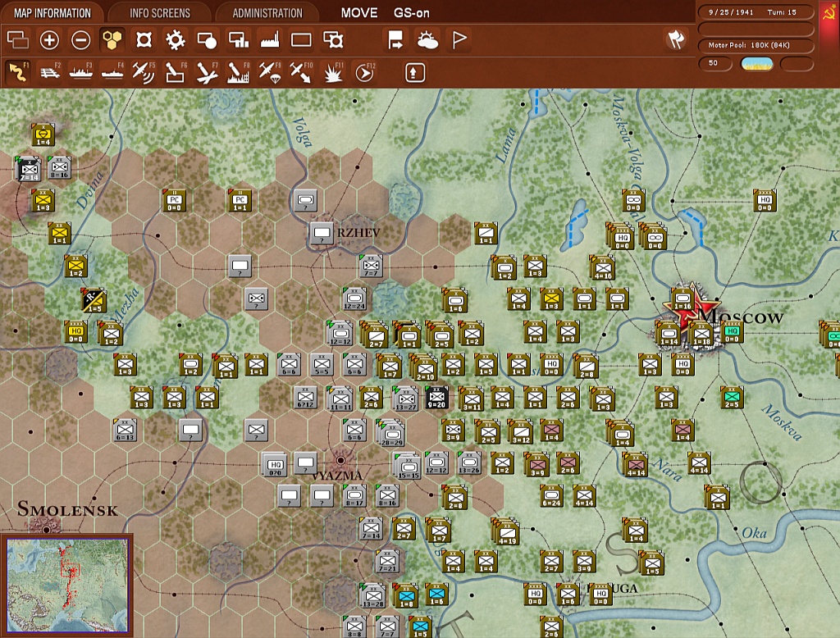Select the teal 2=5 unit southeast of Moscow

pyautogui.click(x=732, y=398)
